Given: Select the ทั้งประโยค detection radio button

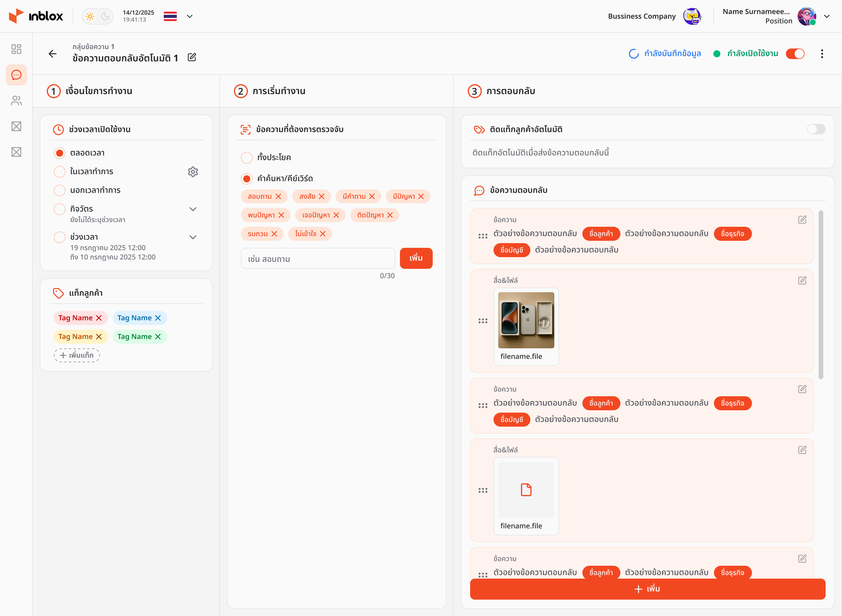Looking at the screenshot, I should (x=246, y=157).
